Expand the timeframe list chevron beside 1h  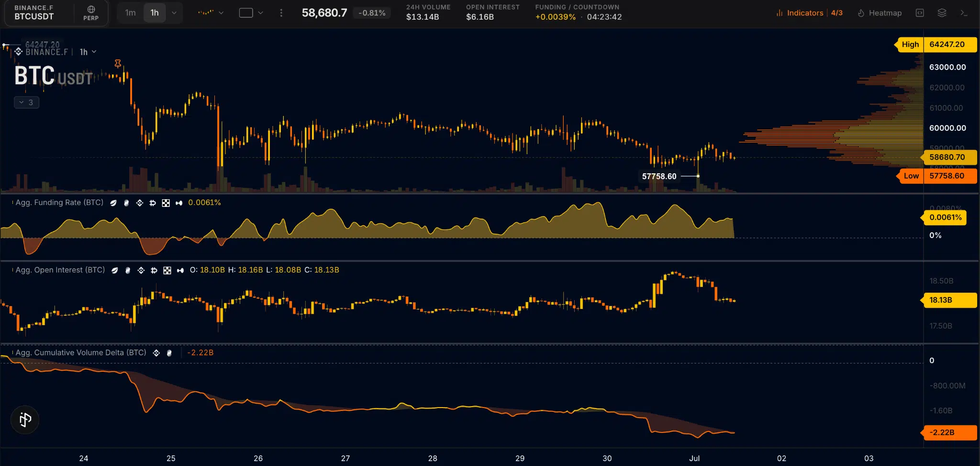(174, 13)
